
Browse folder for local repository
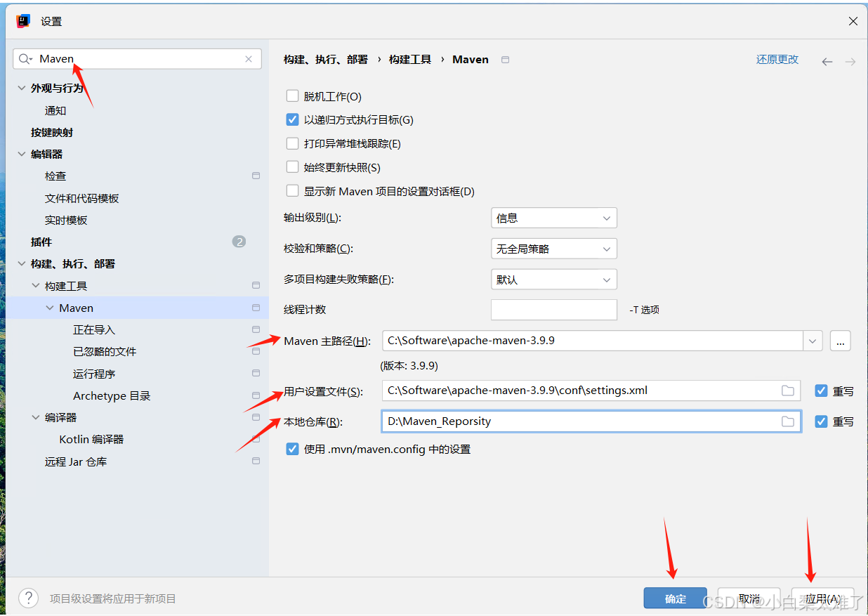788,421
